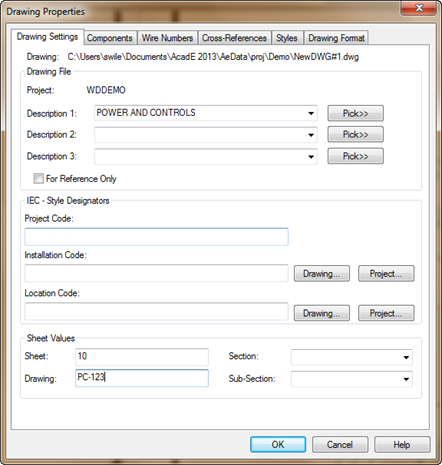
Task: Click Pick>> button for Description 3
Action: (355, 156)
